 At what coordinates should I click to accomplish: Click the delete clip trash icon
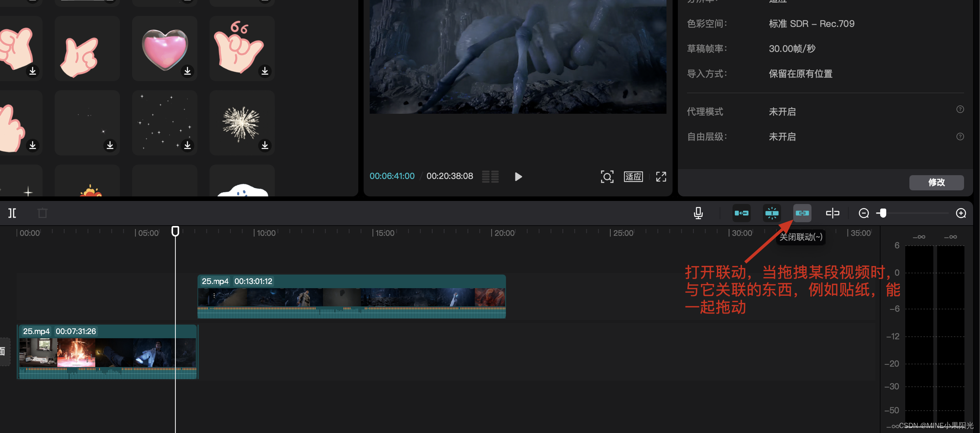[43, 213]
